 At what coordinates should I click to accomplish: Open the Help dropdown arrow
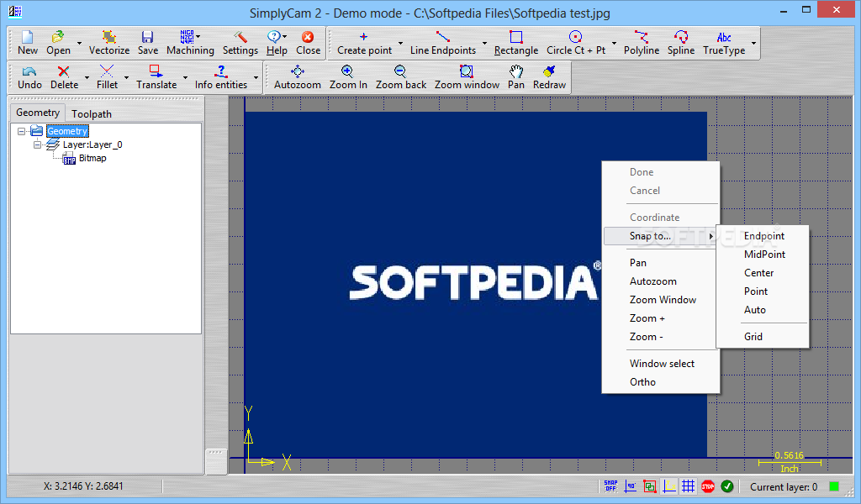[x=284, y=36]
